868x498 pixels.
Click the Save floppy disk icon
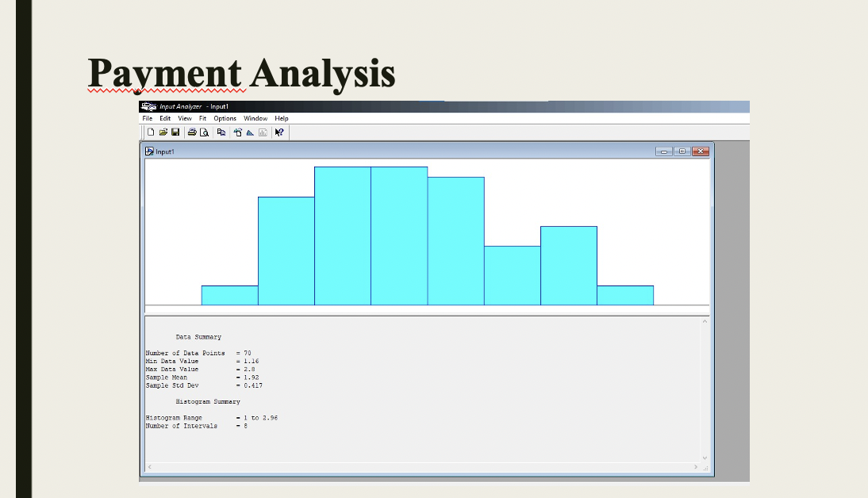click(x=175, y=132)
